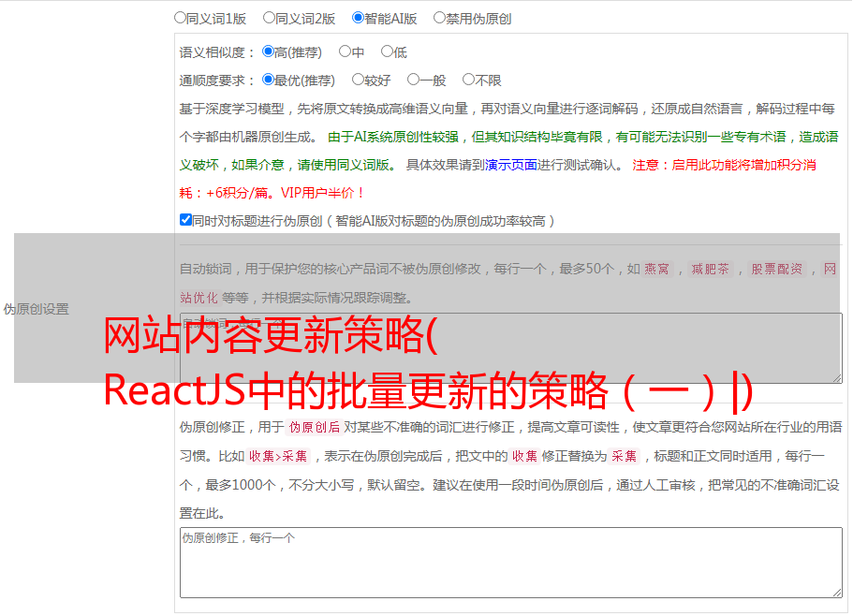Image resolution: width=853 pixels, height=616 pixels.
Task: Click the 伪原创后 highlighted tag
Action: click(315, 427)
